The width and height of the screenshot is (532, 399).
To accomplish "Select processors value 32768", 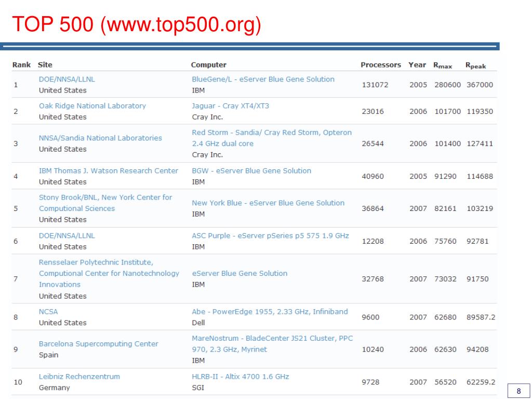I will click(x=373, y=279).
